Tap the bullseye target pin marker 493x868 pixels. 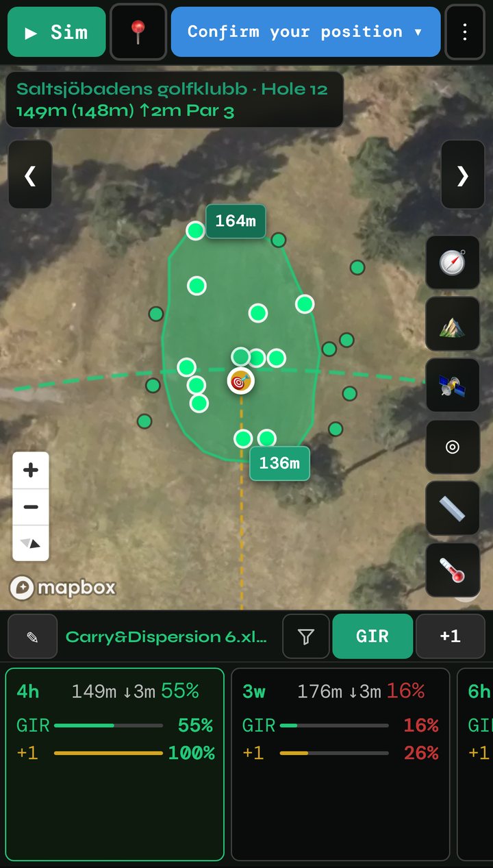tap(240, 381)
